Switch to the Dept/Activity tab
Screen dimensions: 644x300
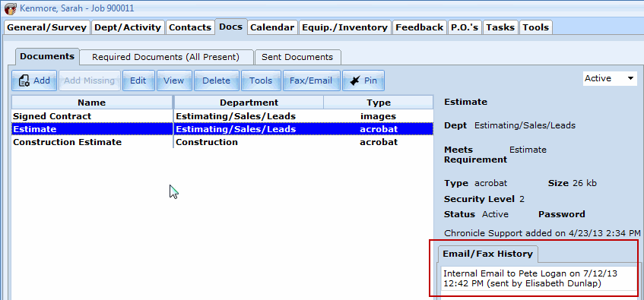[128, 27]
